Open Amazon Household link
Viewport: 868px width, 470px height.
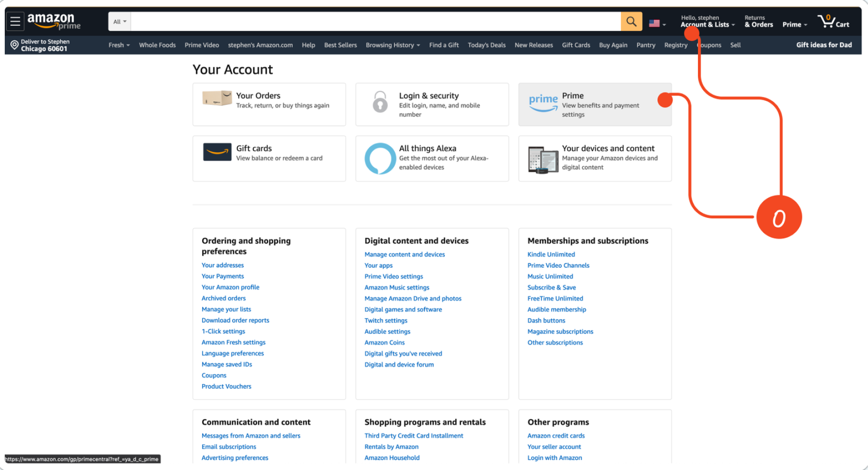coord(392,458)
